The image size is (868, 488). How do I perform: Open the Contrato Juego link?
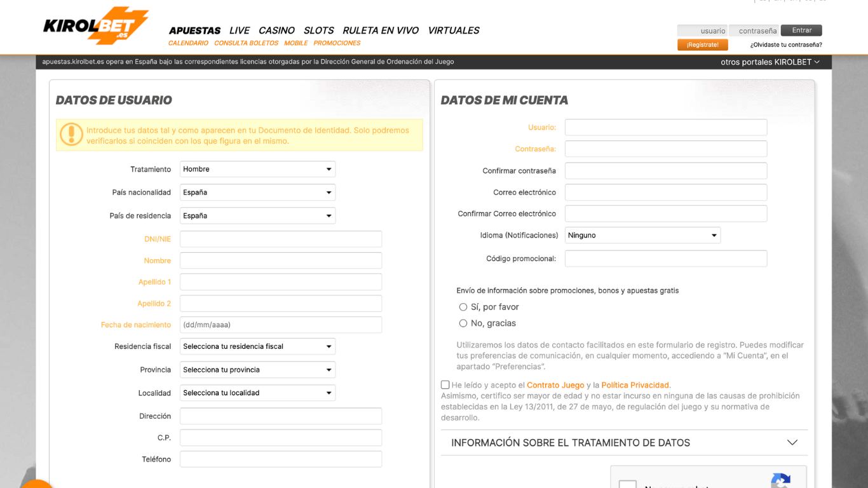555,385
